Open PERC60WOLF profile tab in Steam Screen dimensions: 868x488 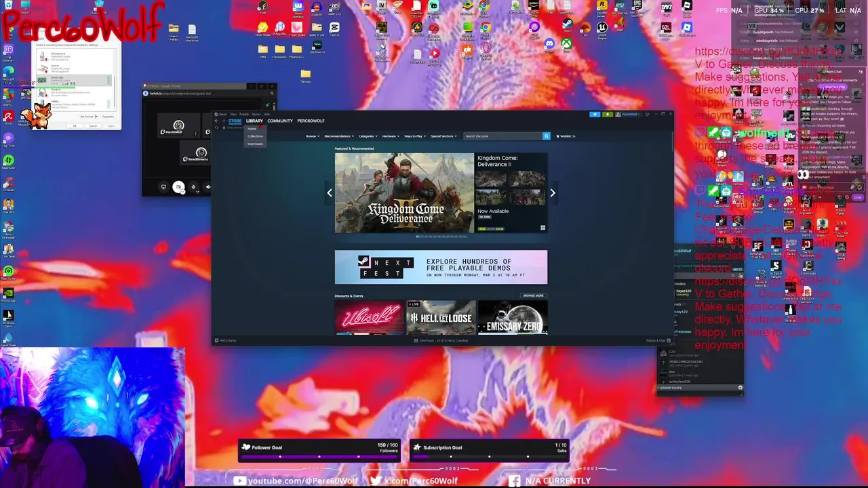(311, 121)
